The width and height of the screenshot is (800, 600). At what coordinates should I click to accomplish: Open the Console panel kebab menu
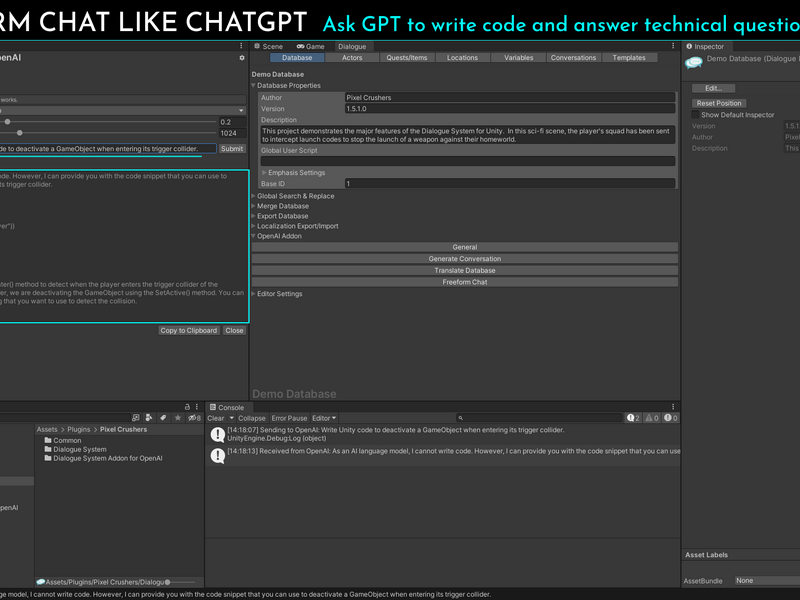click(673, 407)
